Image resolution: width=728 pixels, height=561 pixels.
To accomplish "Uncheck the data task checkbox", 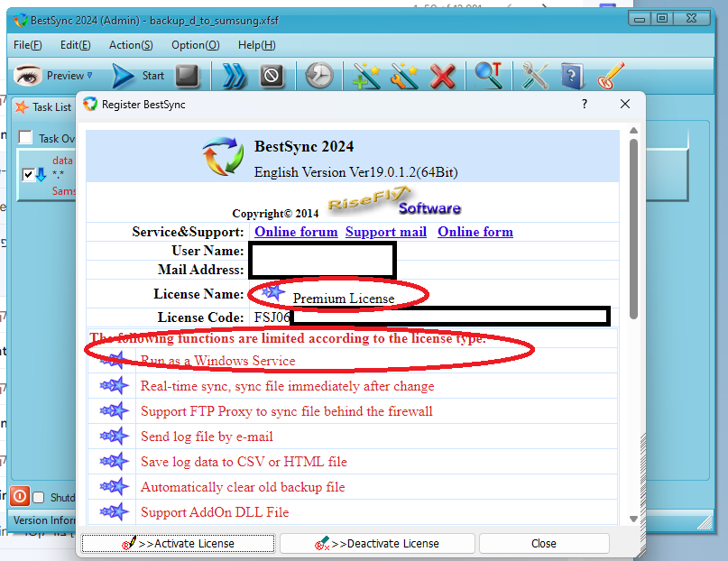I will [x=28, y=175].
